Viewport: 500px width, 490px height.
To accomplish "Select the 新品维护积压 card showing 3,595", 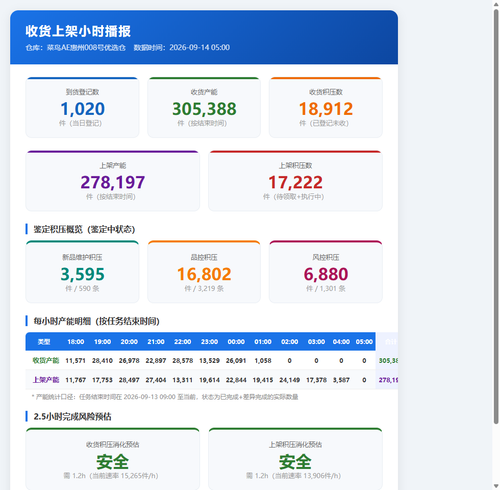I will coord(82,272).
